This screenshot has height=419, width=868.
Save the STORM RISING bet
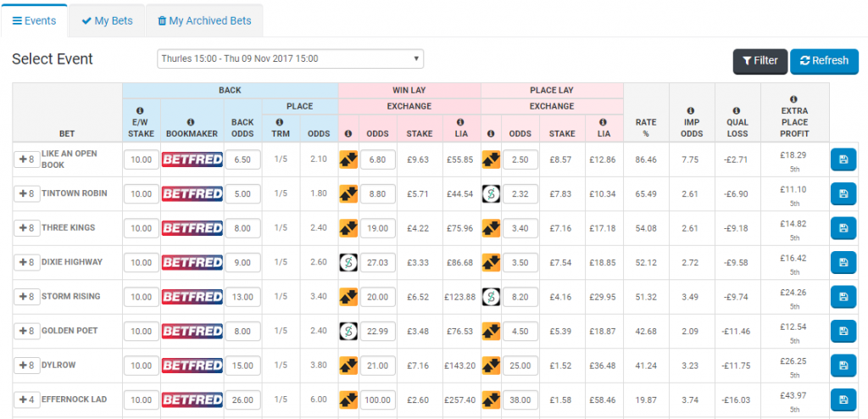843,297
